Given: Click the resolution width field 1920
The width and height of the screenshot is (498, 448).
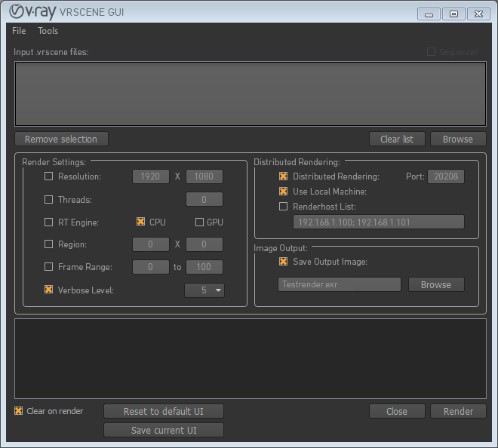Looking at the screenshot, I should (x=151, y=176).
